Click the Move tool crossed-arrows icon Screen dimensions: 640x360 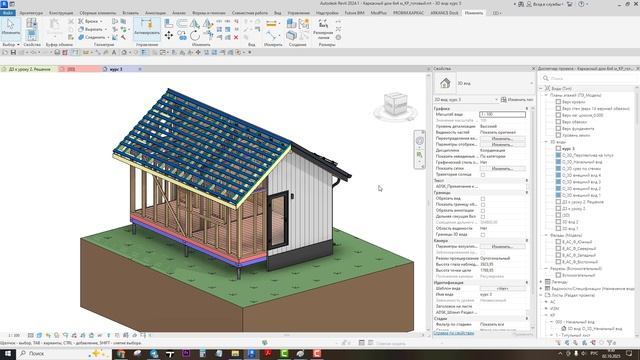click(x=169, y=36)
